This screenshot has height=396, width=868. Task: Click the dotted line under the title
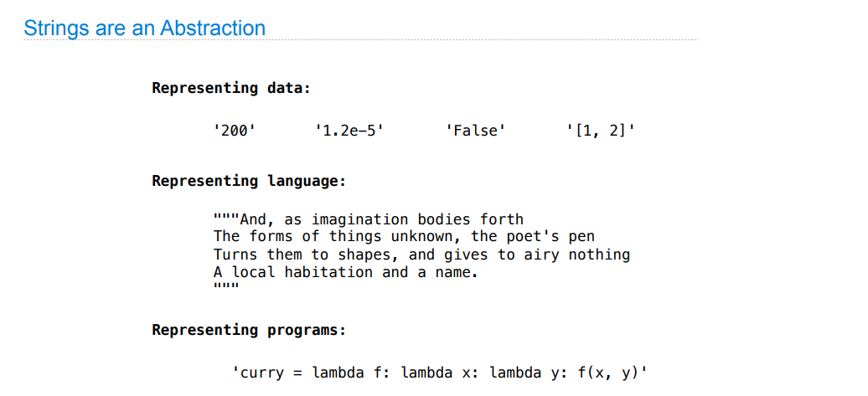361,40
